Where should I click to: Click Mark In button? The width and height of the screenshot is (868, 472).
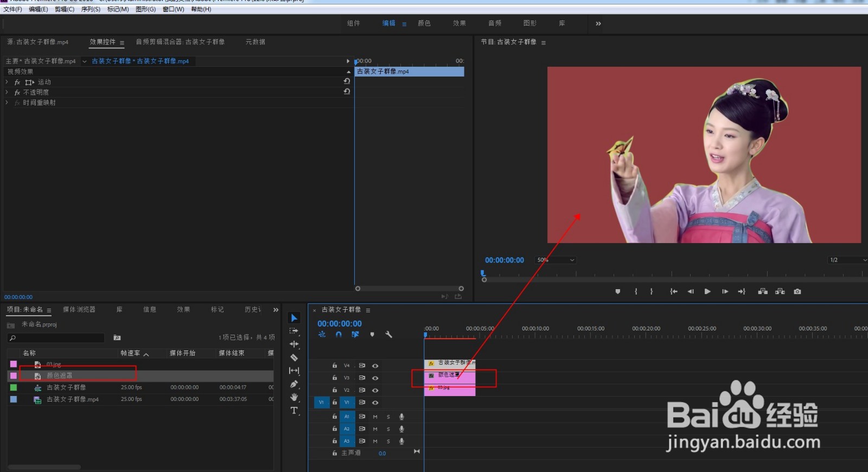(x=636, y=292)
